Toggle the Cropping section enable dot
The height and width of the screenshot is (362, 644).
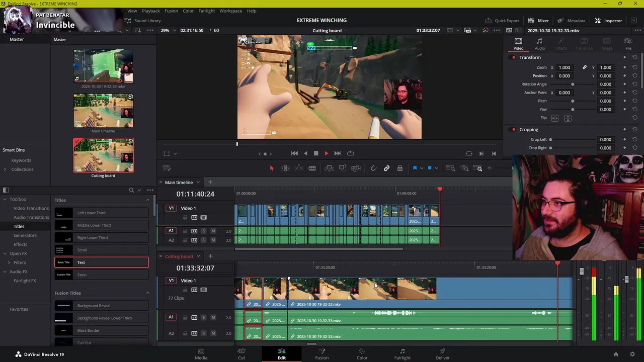[x=513, y=130]
